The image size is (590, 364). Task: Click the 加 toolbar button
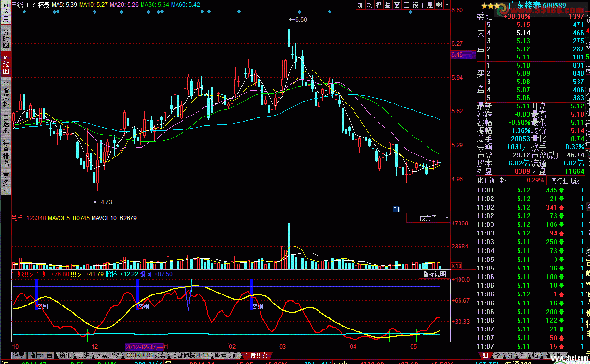coord(361,5)
